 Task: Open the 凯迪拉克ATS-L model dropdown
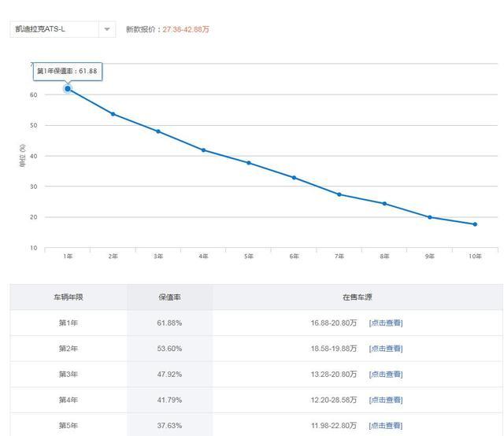point(55,29)
